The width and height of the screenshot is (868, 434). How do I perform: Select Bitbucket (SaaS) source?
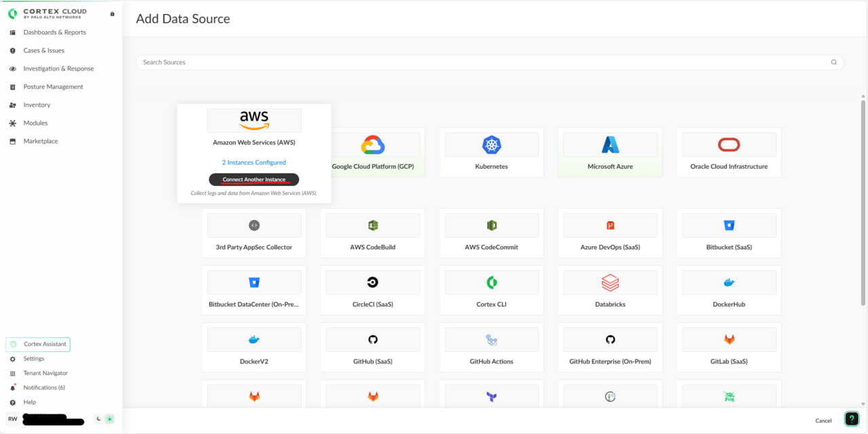tap(729, 233)
